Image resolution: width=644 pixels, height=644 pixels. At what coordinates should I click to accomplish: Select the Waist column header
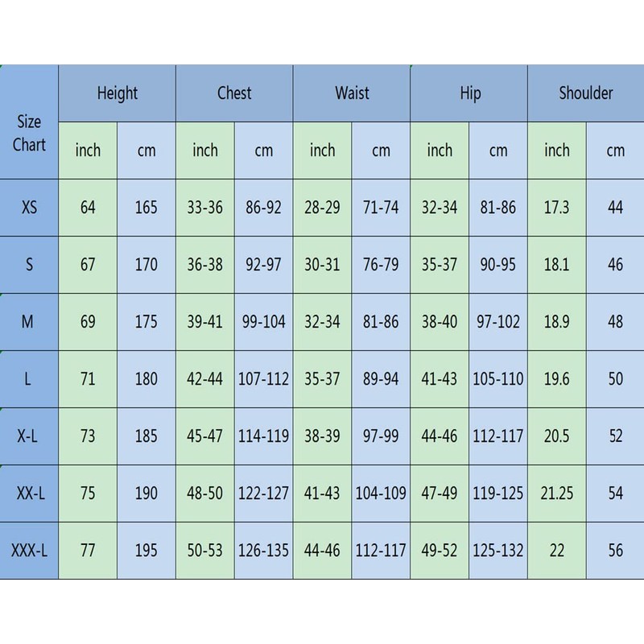(352, 93)
